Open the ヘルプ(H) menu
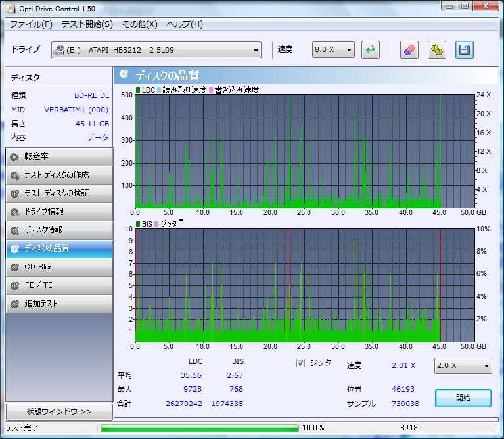The width and height of the screenshot is (504, 439). click(185, 24)
